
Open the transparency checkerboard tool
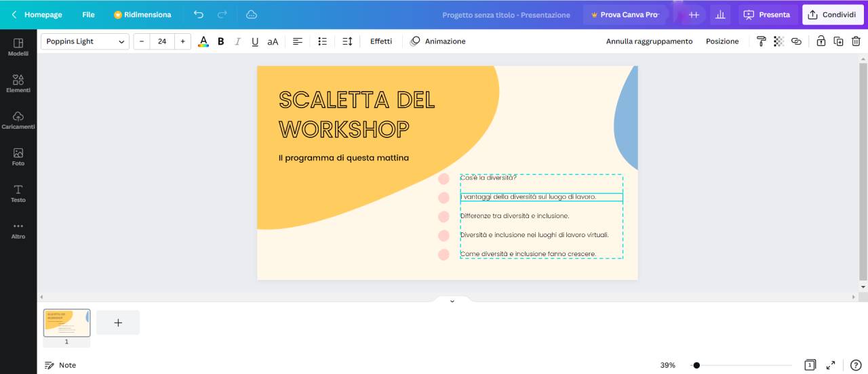point(778,41)
